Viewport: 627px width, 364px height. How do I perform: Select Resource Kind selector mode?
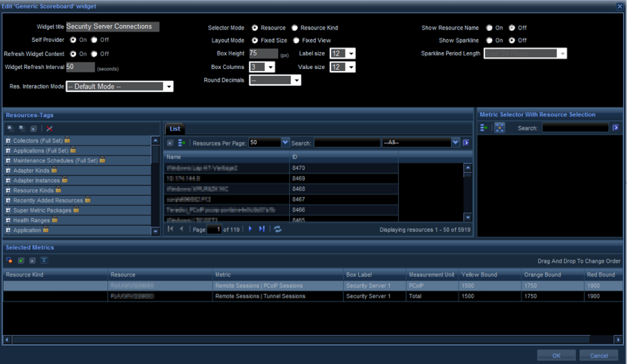click(295, 28)
